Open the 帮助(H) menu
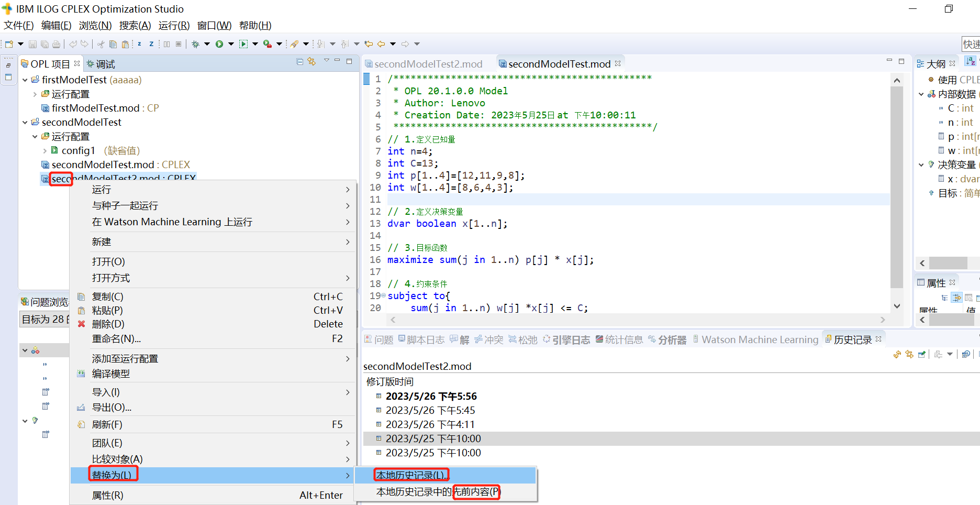Screen dimensions: 980x505 tap(255, 26)
